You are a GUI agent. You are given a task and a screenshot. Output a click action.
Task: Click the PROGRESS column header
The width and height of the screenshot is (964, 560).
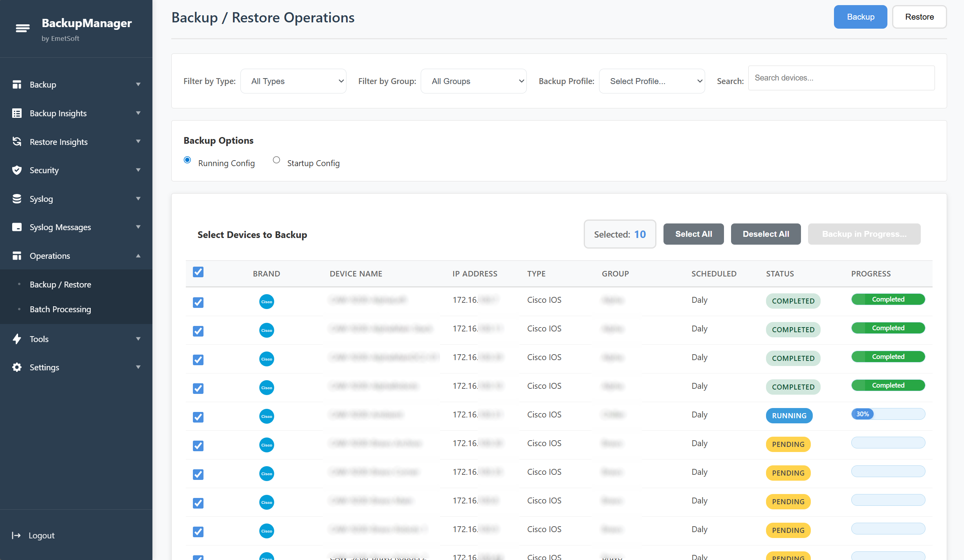tap(871, 274)
